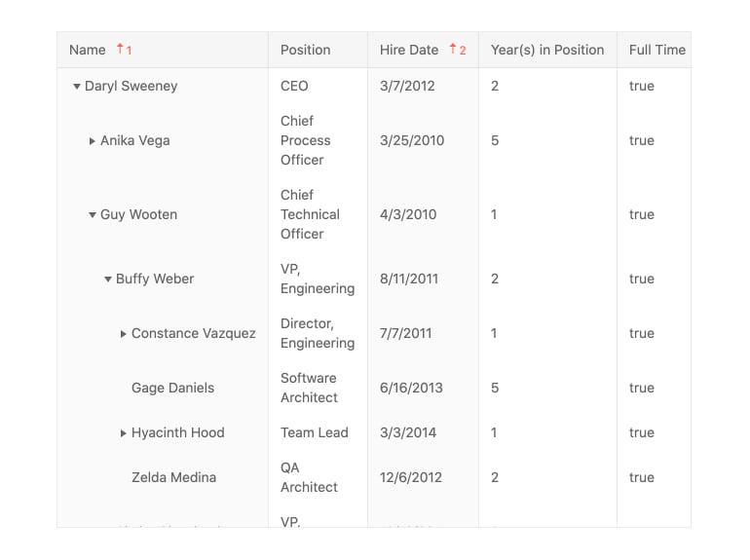Expand the Constance Vazquez row

click(x=124, y=334)
